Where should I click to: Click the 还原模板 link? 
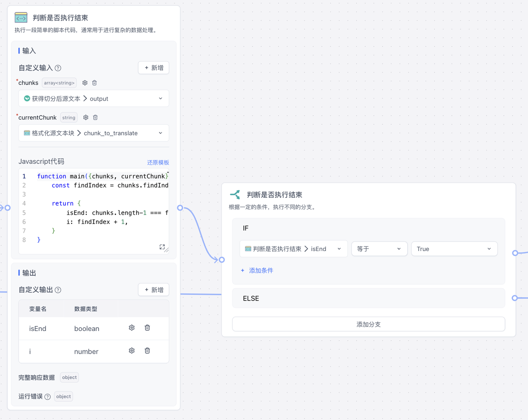(x=158, y=162)
